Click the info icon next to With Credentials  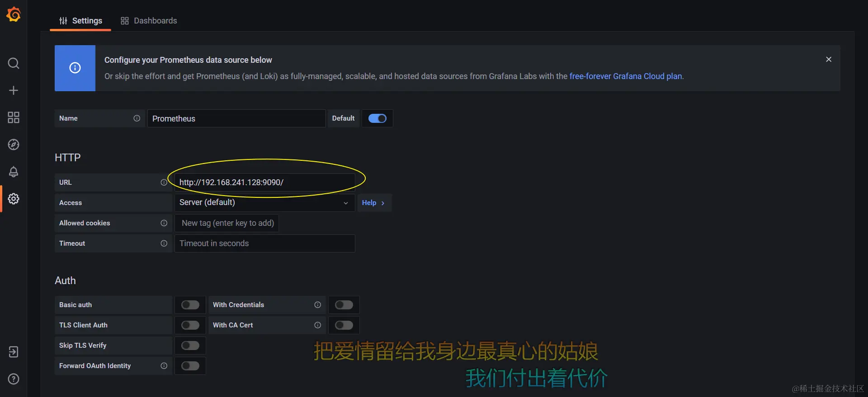coord(317,305)
